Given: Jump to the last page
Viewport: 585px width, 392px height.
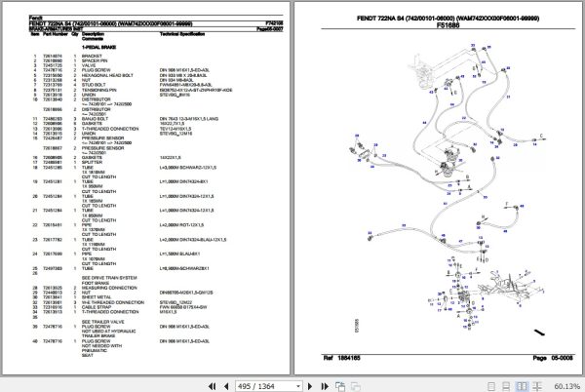Looking at the screenshot, I should (x=325, y=386).
